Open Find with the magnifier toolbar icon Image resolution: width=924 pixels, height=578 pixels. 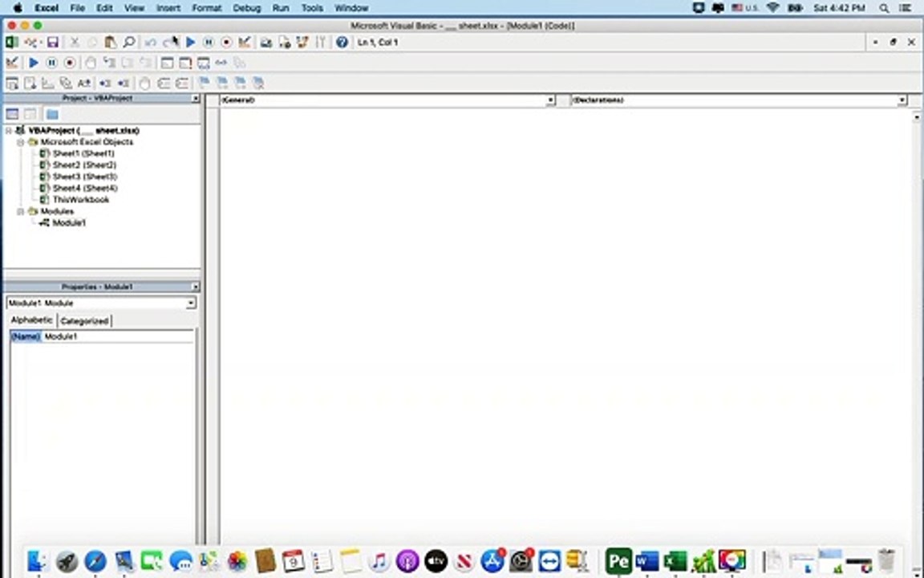point(128,43)
